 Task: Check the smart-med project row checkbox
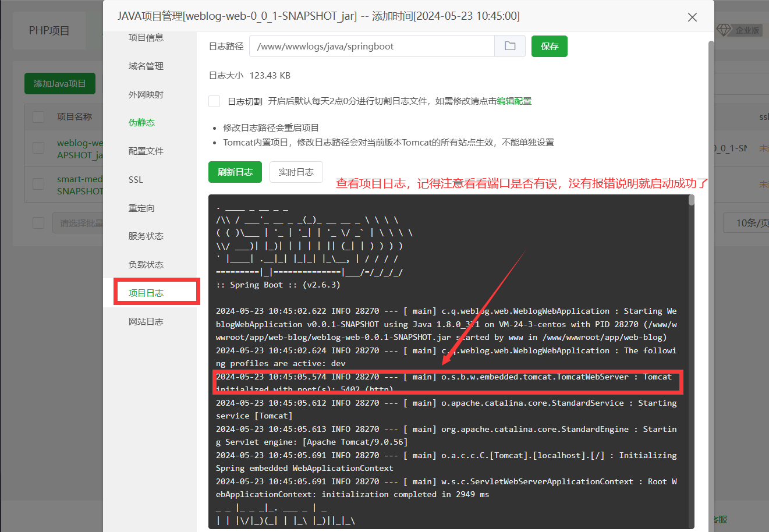click(x=39, y=184)
